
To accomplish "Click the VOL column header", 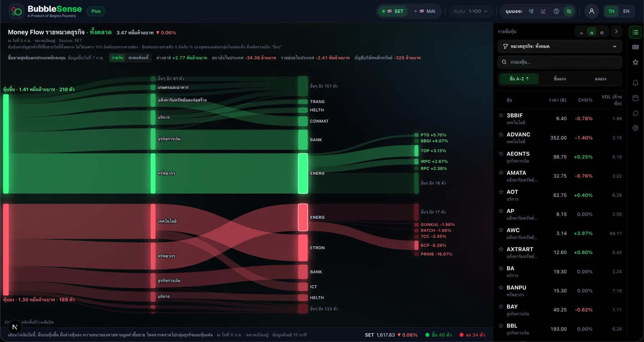I will click(612, 100).
